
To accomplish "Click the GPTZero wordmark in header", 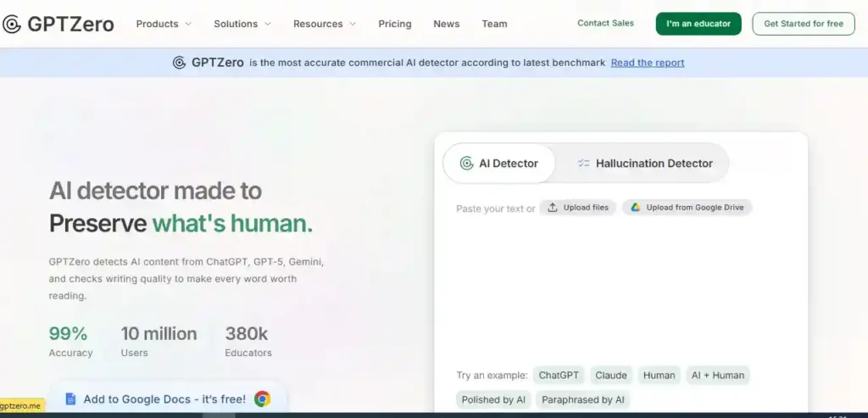I will pyautogui.click(x=70, y=24).
